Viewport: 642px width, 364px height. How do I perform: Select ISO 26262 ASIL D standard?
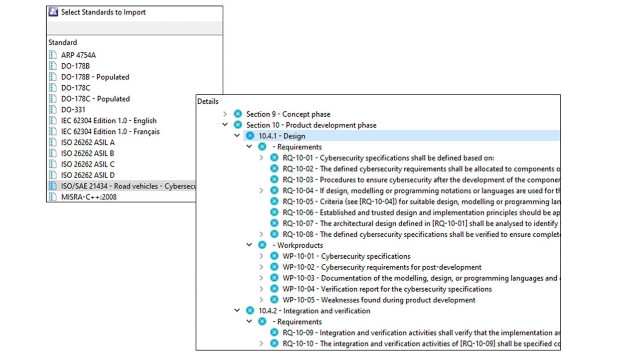[88, 175]
